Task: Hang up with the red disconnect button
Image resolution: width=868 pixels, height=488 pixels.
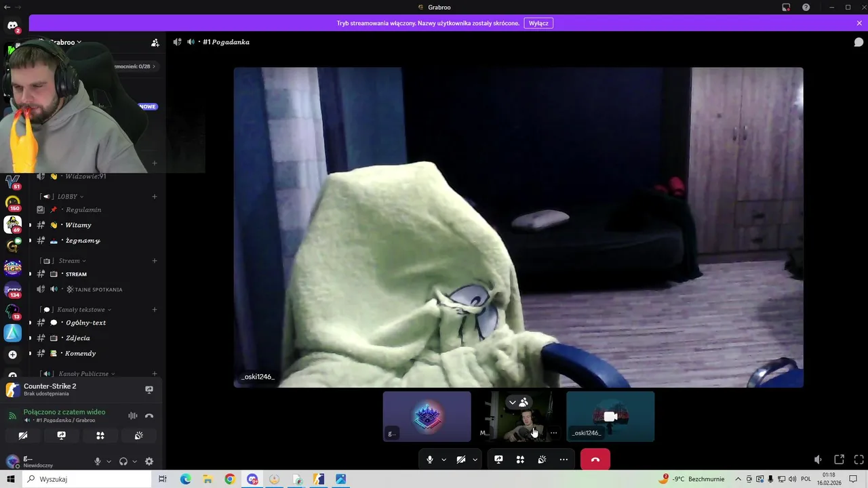Action: pos(595,460)
